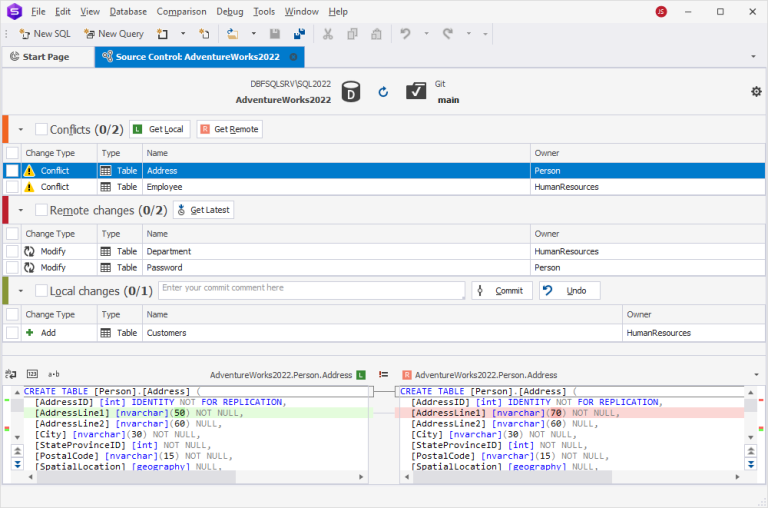Click the database cylinder icon
The image size is (768, 508).
tap(351, 92)
